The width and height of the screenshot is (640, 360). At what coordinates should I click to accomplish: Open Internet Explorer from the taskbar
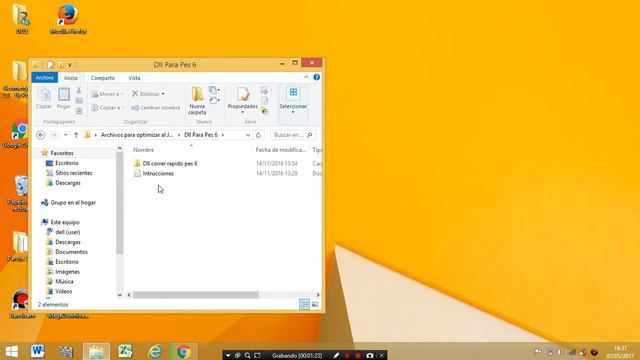[155, 351]
